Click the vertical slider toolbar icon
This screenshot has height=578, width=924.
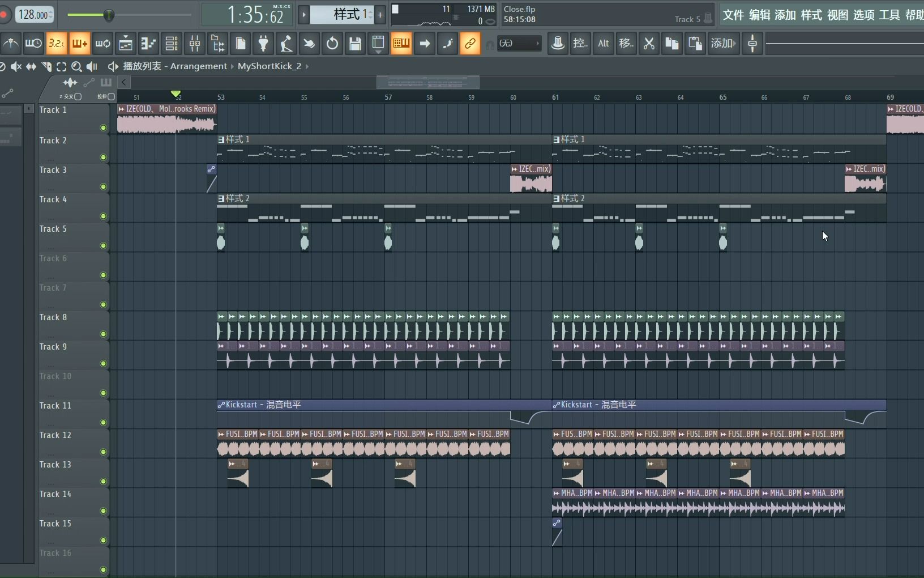click(x=752, y=44)
